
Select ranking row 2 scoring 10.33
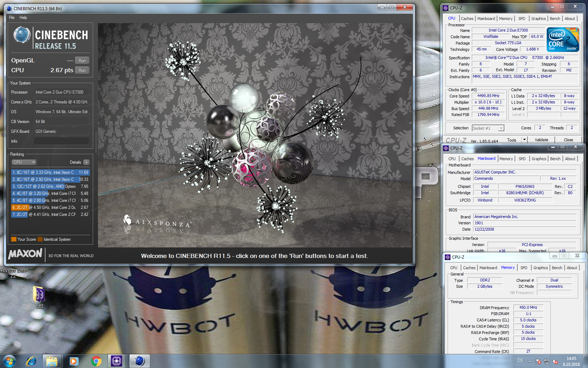click(50, 179)
